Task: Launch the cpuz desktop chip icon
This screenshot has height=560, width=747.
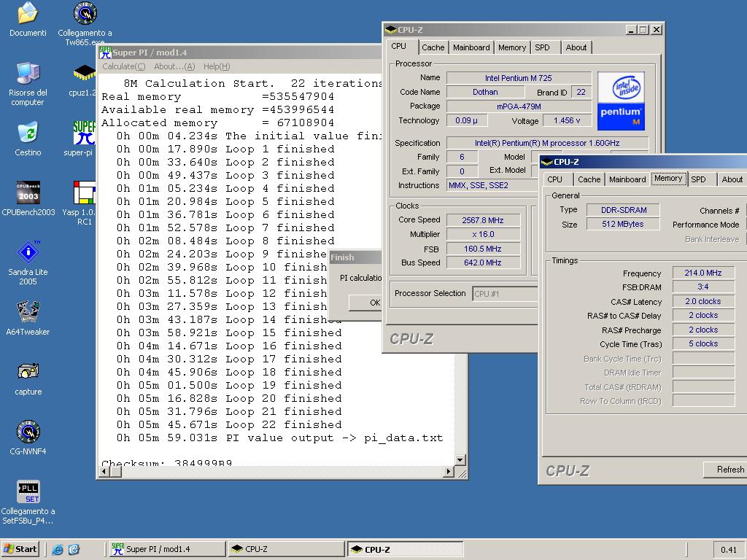Action: coord(85,74)
